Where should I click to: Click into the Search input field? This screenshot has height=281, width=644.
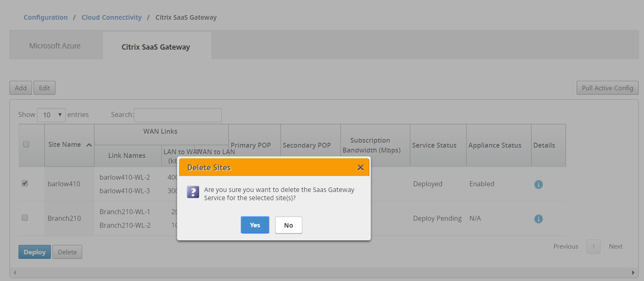(x=178, y=115)
